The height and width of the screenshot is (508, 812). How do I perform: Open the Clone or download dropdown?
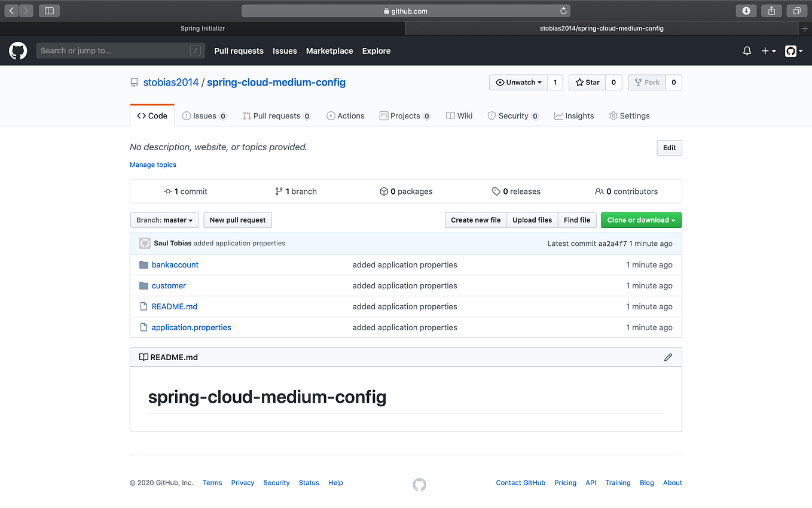coord(640,220)
